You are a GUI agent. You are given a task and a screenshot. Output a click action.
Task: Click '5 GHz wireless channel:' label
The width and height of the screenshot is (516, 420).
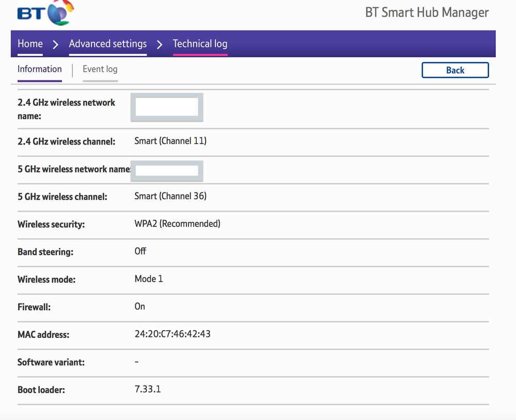coord(62,197)
